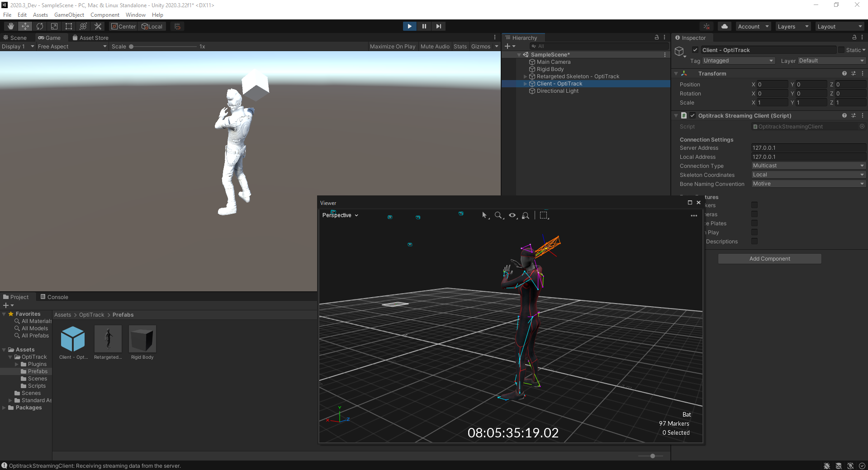
Task: Disable the Optitrack Streaming Client script checkbox
Action: [693, 116]
